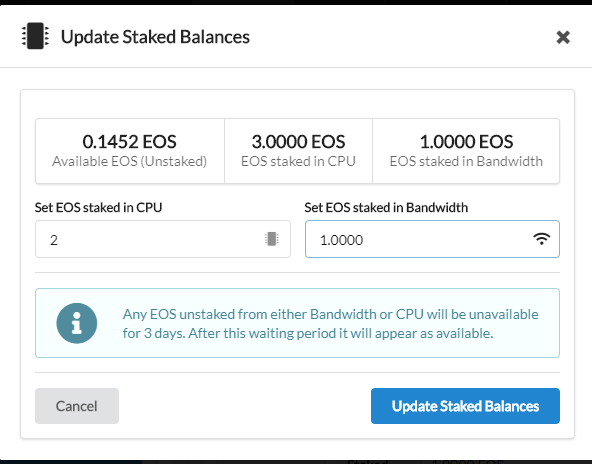Click the 3 days unstaking notice text

click(330, 324)
